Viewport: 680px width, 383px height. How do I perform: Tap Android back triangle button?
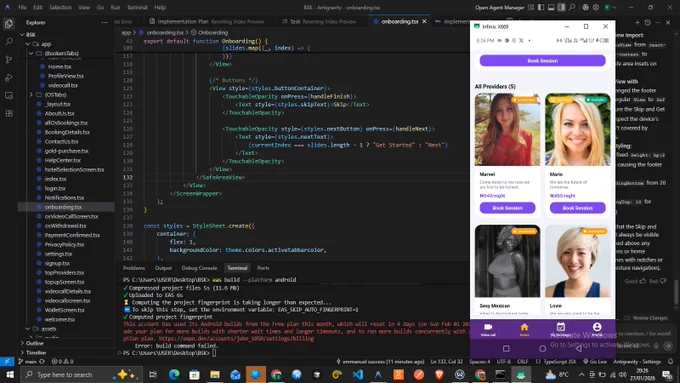[x=579, y=348]
